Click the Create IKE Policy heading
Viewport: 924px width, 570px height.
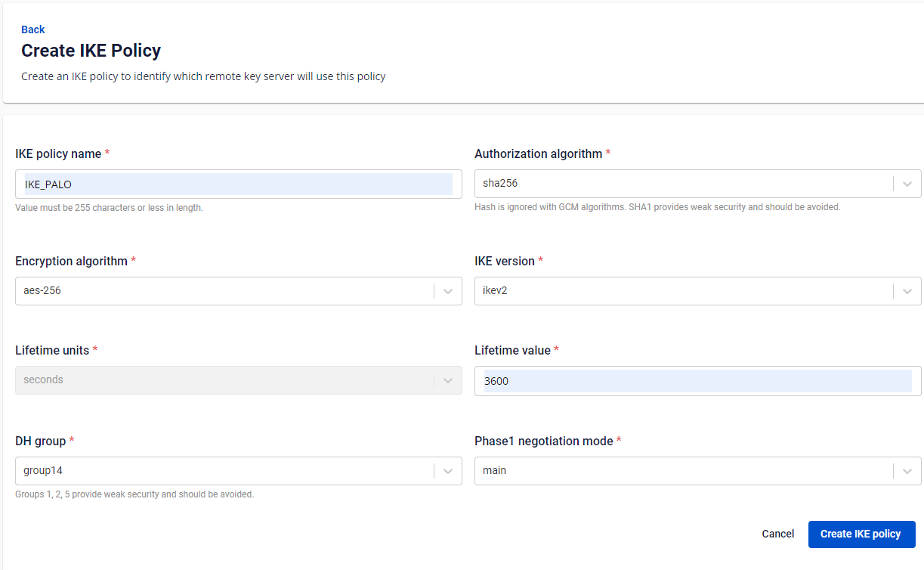tap(91, 51)
